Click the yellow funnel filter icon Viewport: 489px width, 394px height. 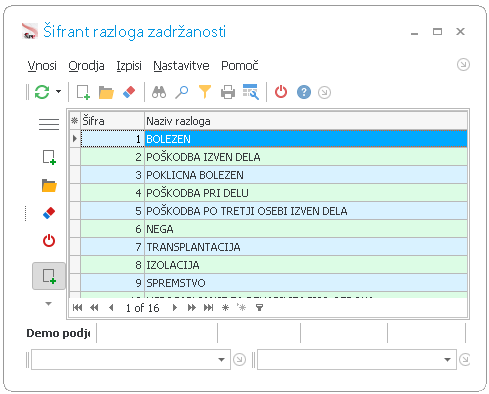pyautogui.click(x=205, y=92)
